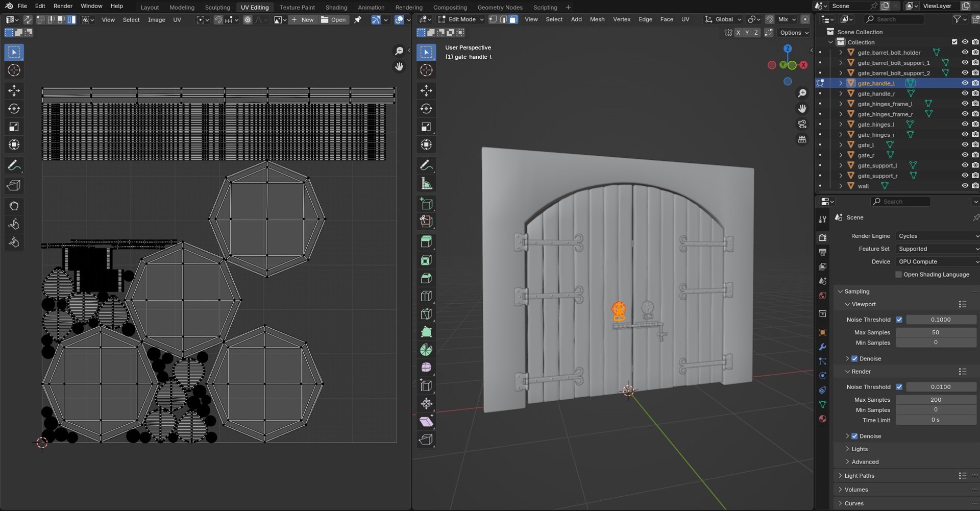This screenshot has height=511, width=980.
Task: Switch to the Shading workspace tab
Action: 336,7
